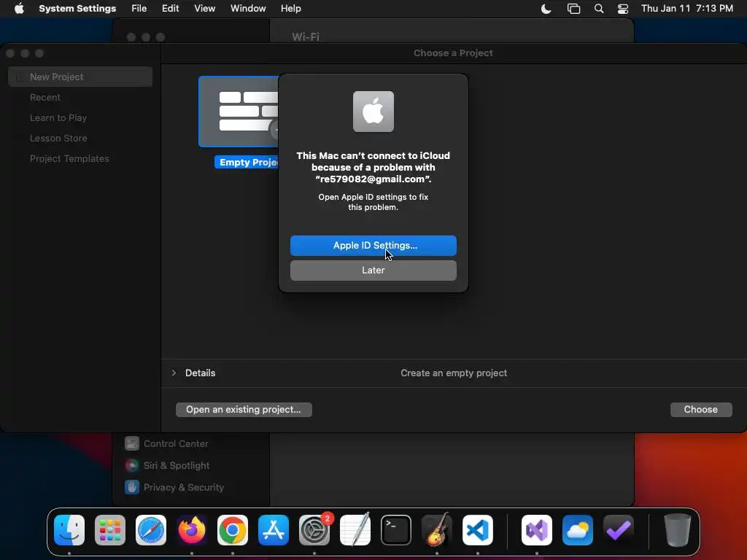Open the purple checkmark tasks app

619,530
